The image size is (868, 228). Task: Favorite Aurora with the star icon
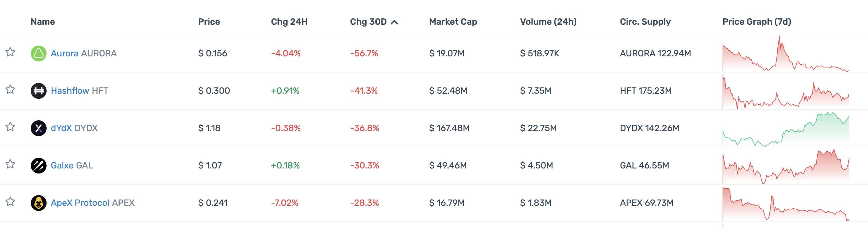point(10,52)
